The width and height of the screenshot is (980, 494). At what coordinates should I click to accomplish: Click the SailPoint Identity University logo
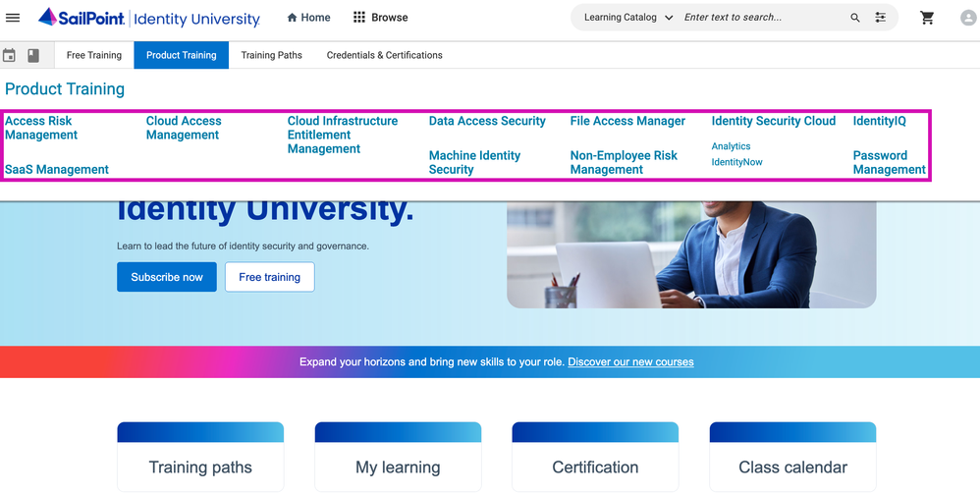149,18
